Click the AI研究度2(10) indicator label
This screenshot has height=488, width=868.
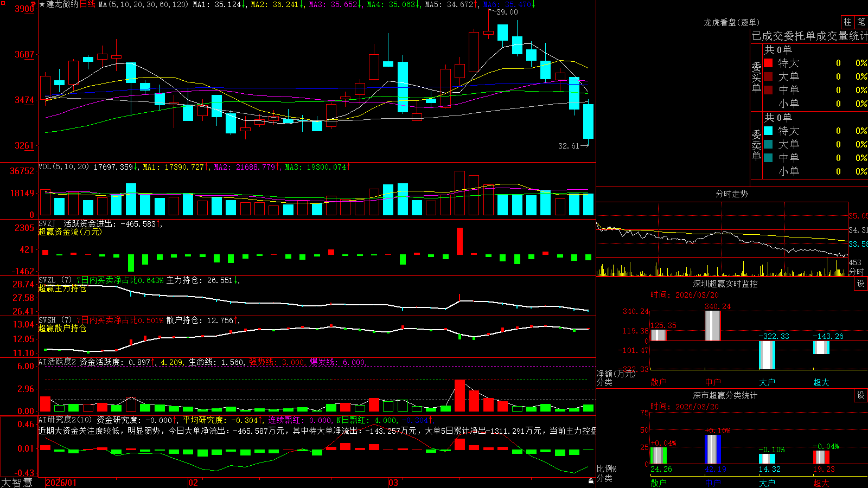point(65,420)
